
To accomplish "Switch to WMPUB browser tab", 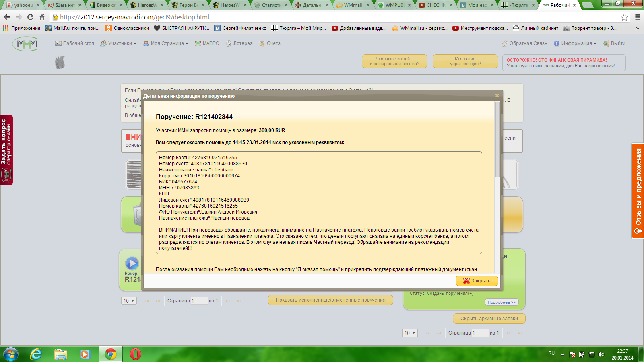I will [394, 5].
